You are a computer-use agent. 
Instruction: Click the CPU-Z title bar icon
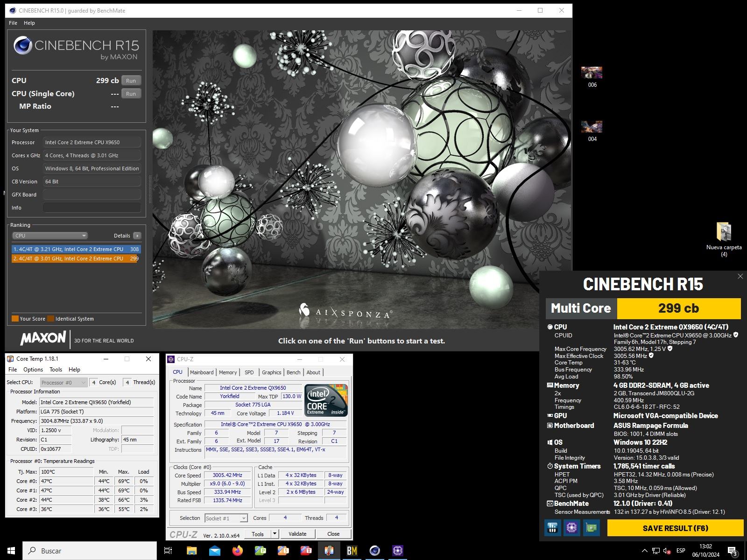(x=171, y=359)
